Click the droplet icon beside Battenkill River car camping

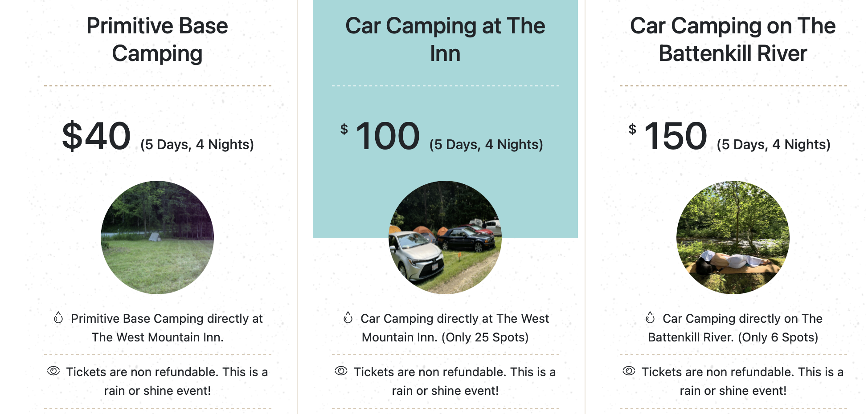click(x=650, y=318)
